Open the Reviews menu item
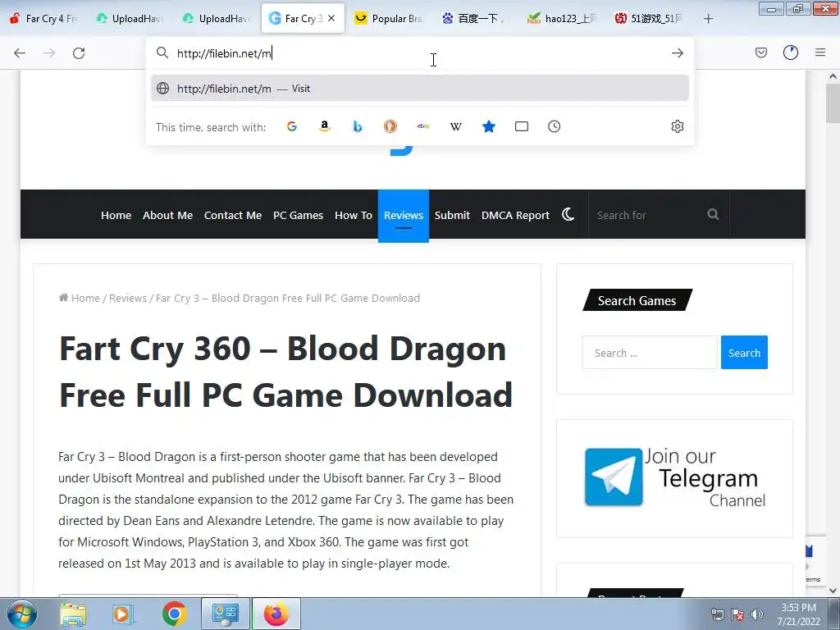Viewport: 840px width, 630px height. coord(404,216)
